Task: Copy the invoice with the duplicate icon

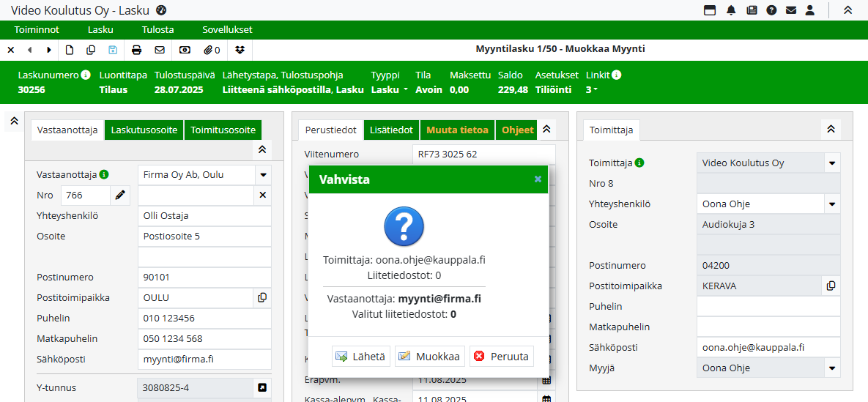Action: pos(91,50)
